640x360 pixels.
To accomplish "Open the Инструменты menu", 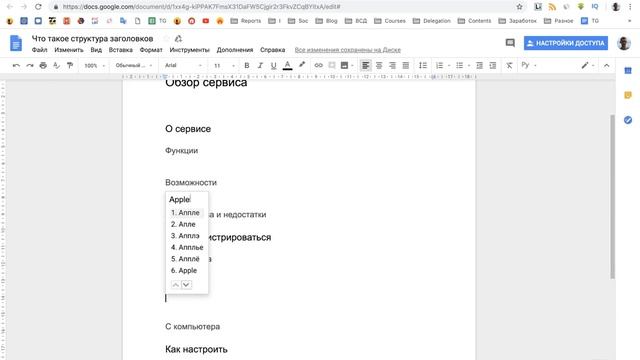I will tap(189, 50).
